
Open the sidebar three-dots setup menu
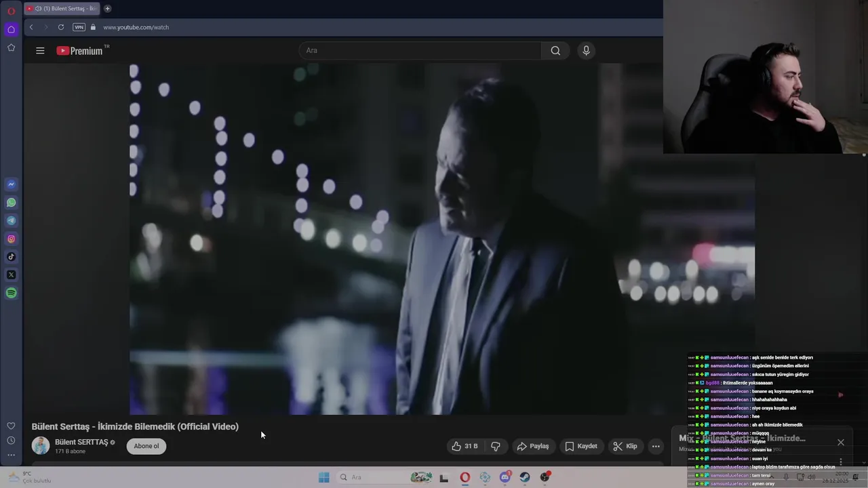tap(11, 455)
